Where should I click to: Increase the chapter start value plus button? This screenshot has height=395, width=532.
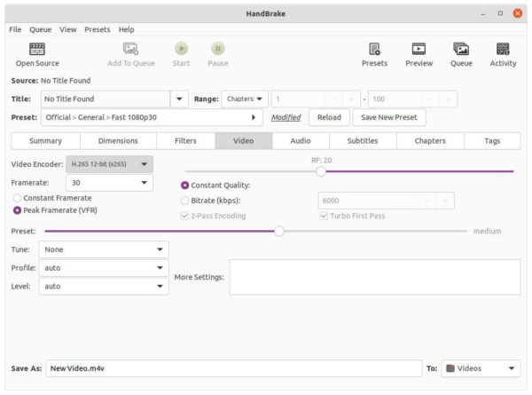351,99
